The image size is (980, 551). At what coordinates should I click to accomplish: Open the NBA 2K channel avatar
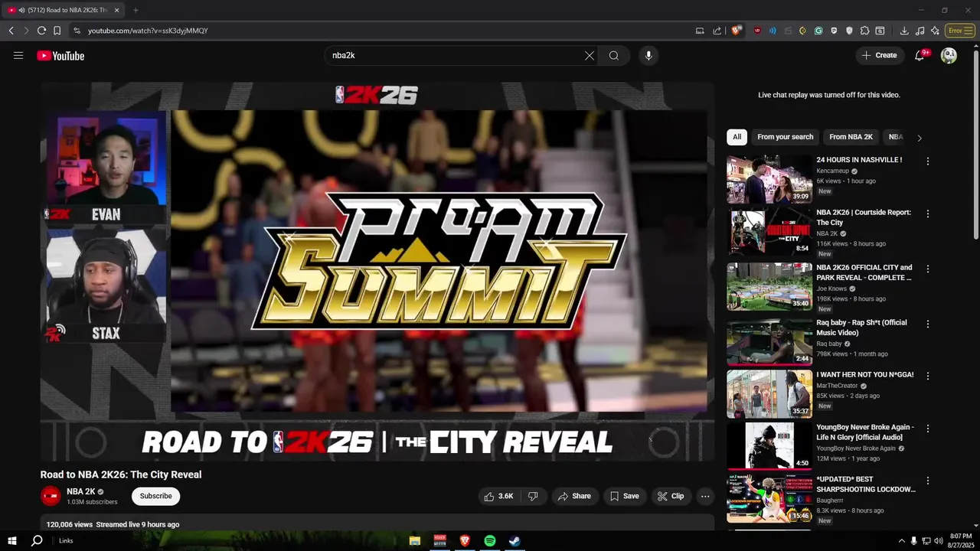click(51, 496)
